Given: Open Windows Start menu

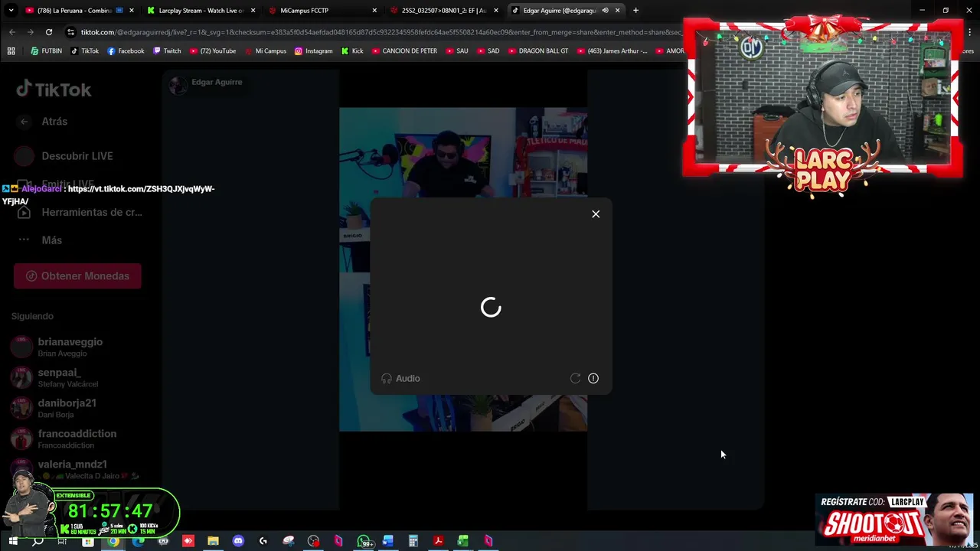Looking at the screenshot, I should (x=12, y=542).
